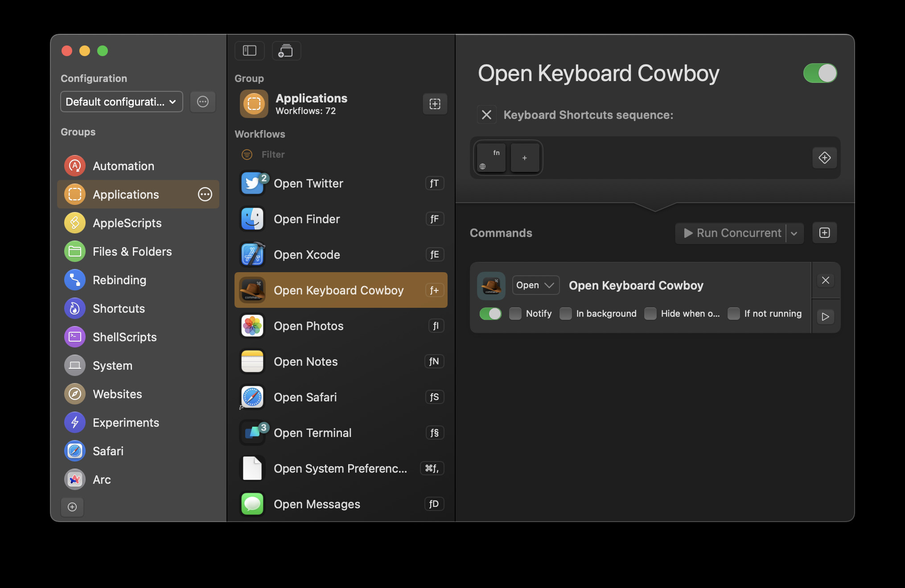Toggle the sidebar visibility button
Viewport: 905px width, 588px height.
250,51
